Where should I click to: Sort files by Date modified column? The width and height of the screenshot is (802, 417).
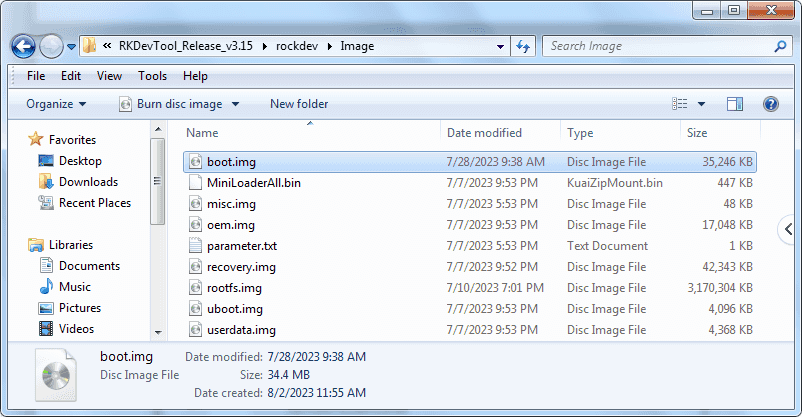[484, 133]
